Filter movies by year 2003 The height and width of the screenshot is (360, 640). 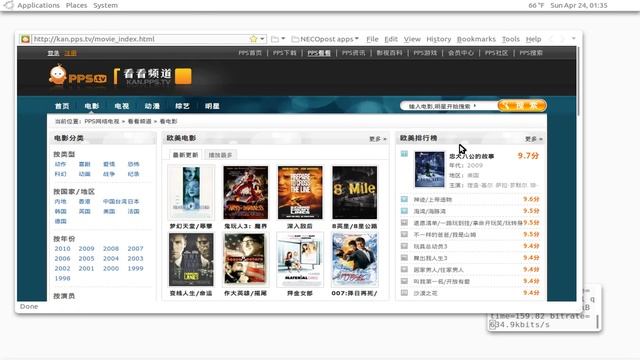(x=136, y=258)
